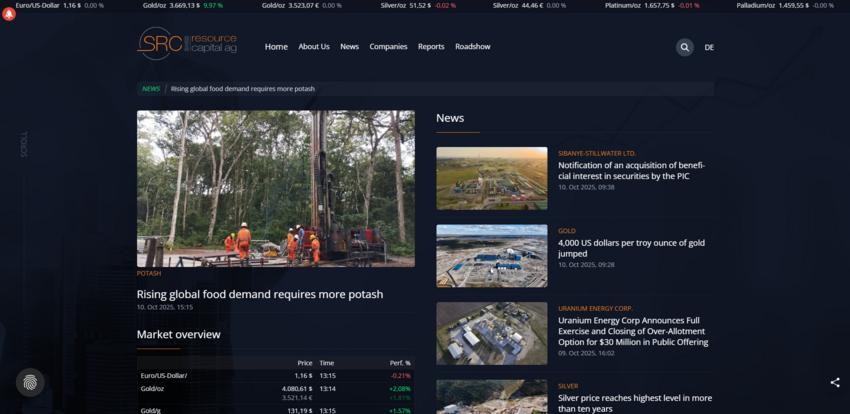
Task: Go to the News menu item
Action: tap(349, 47)
